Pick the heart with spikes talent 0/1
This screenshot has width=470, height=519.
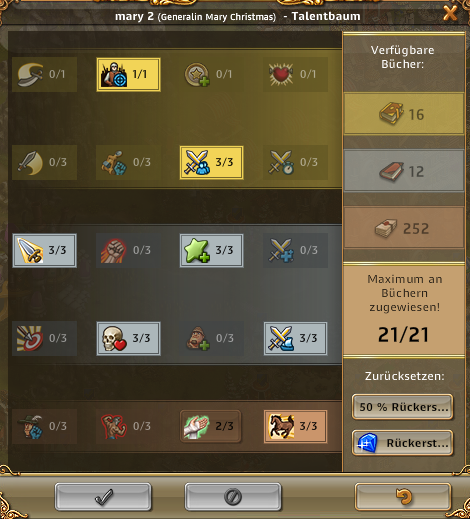pyautogui.click(x=295, y=74)
